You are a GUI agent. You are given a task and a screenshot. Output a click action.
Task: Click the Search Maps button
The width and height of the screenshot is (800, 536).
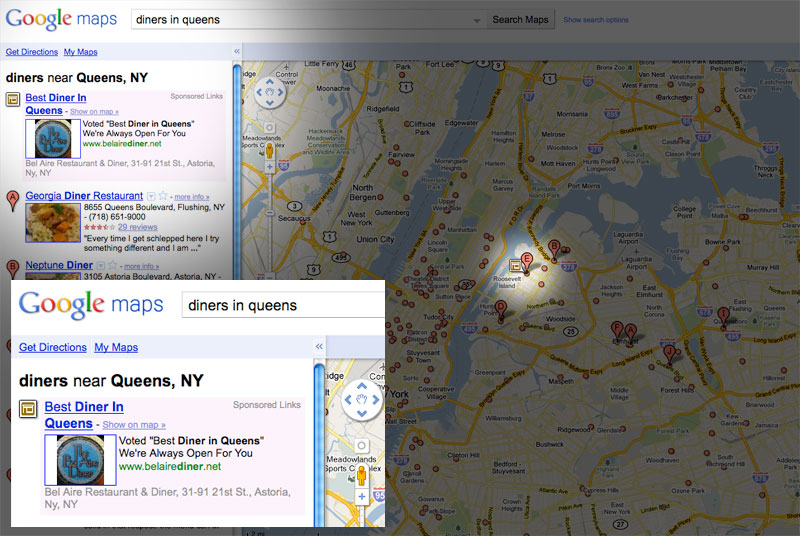[520, 20]
